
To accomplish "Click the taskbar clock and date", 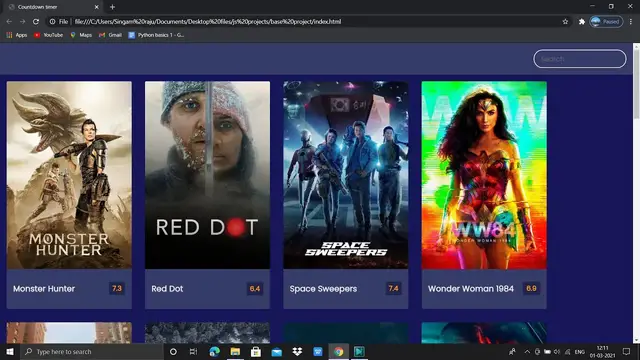I will tap(602, 351).
